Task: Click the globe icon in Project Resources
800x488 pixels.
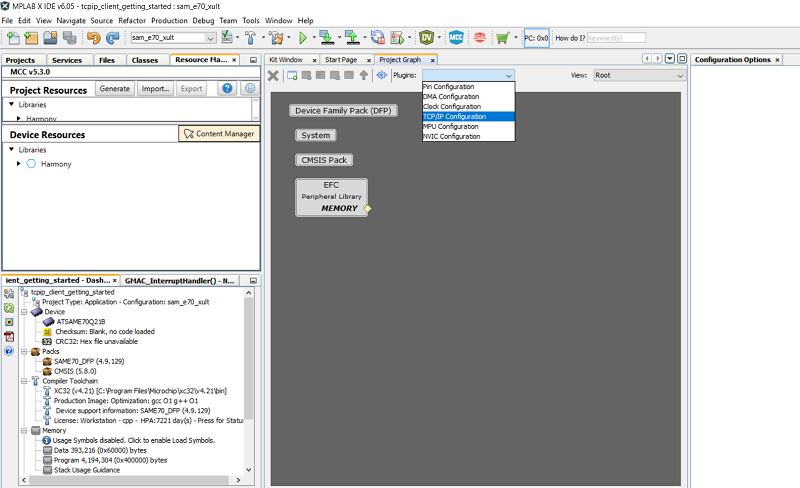Action: 249,88
